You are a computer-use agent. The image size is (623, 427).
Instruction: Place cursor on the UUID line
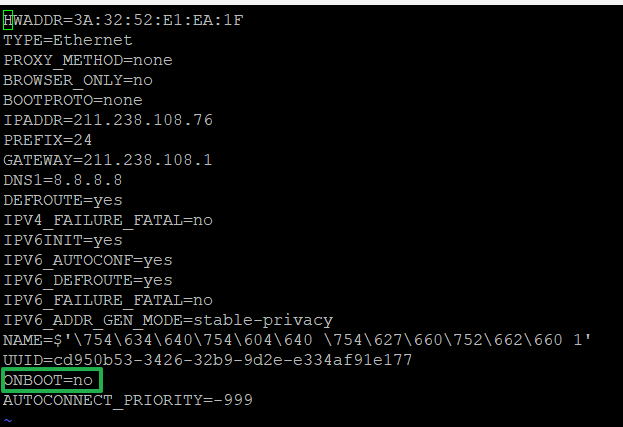[x=208, y=360]
